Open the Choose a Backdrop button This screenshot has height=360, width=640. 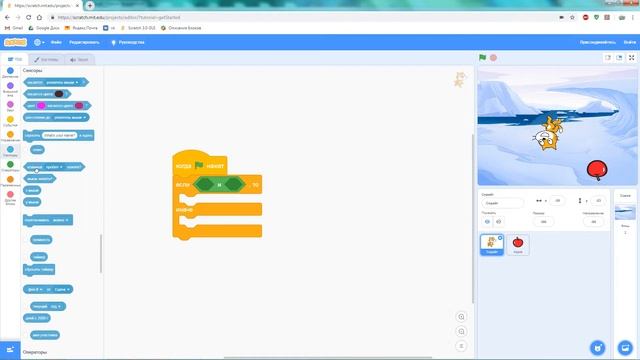pyautogui.click(x=625, y=348)
